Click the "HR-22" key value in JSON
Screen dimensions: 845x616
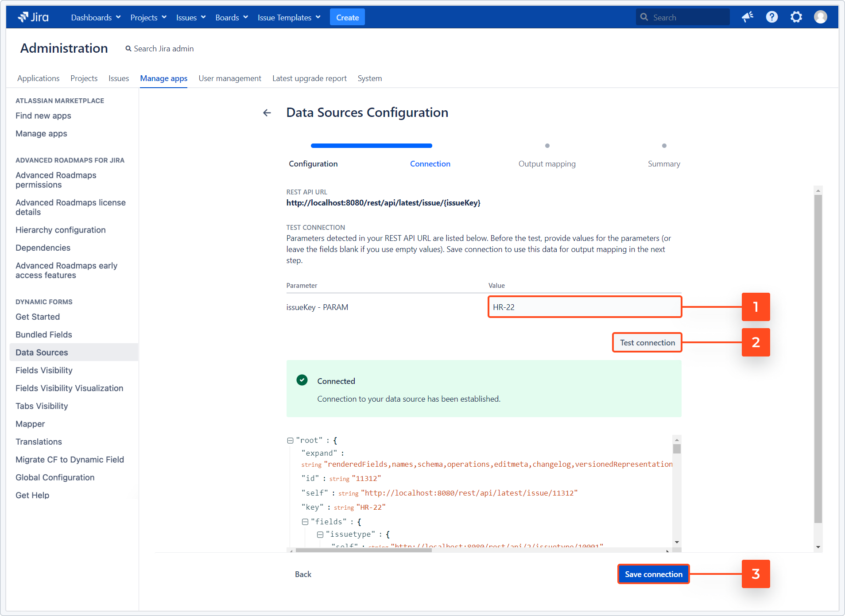pos(371,508)
